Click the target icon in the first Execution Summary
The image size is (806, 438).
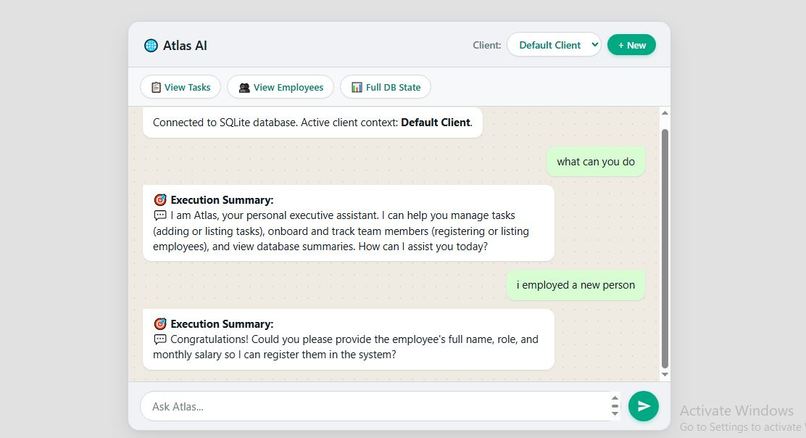click(160, 199)
